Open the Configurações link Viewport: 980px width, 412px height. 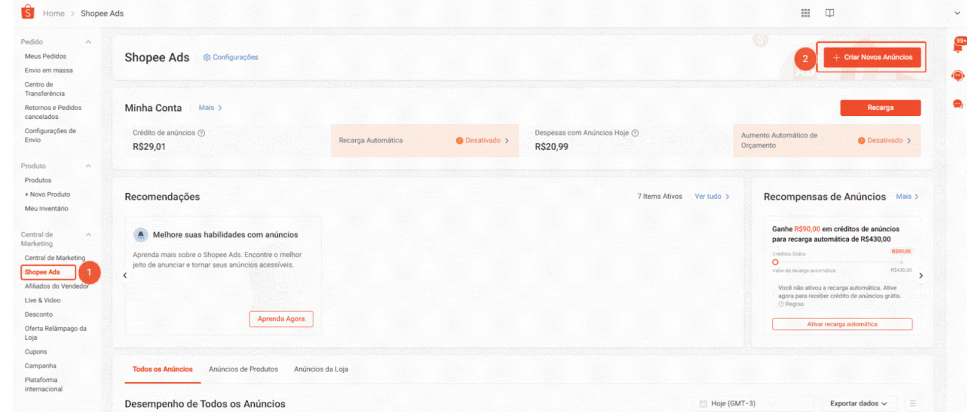[x=231, y=57]
